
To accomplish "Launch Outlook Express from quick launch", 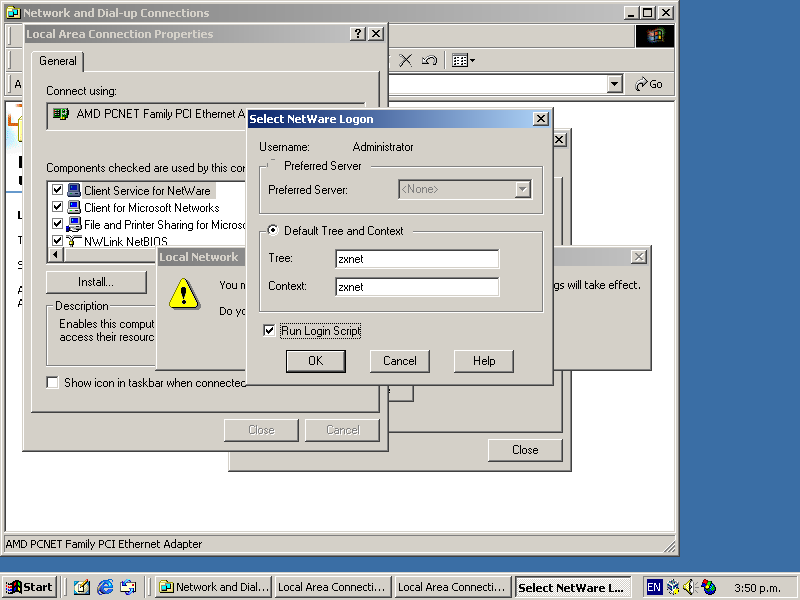I will (128, 587).
